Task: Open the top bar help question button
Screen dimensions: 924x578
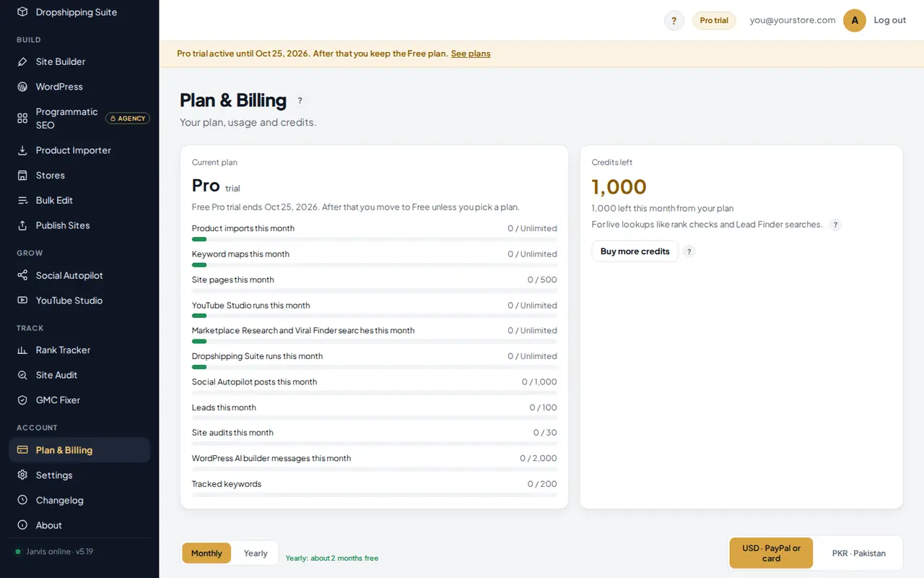Action: 674,20
